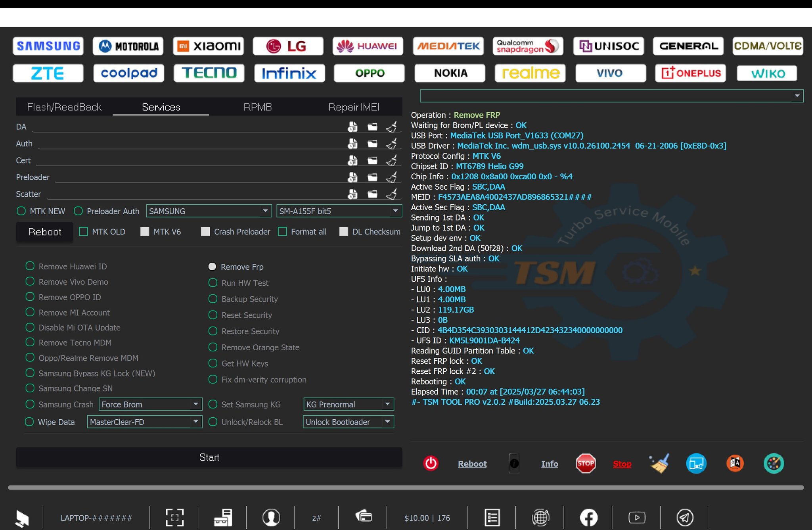Open the RPMB tab
The height and width of the screenshot is (530, 812).
[258, 107]
